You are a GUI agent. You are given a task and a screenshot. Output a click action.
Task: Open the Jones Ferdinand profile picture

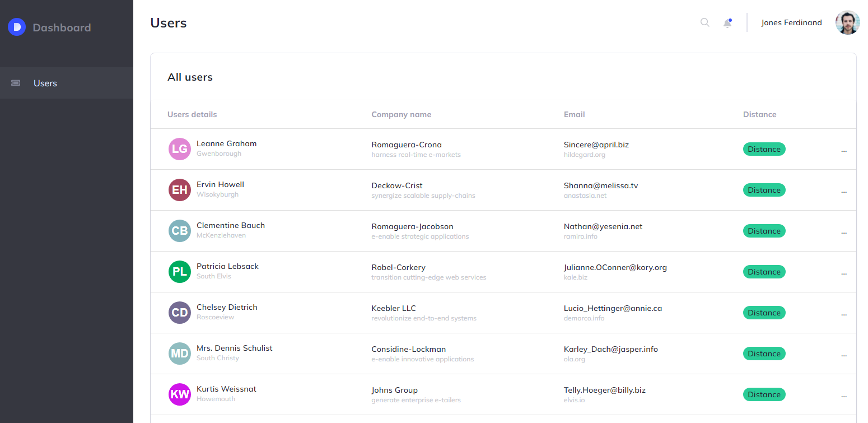(x=847, y=22)
